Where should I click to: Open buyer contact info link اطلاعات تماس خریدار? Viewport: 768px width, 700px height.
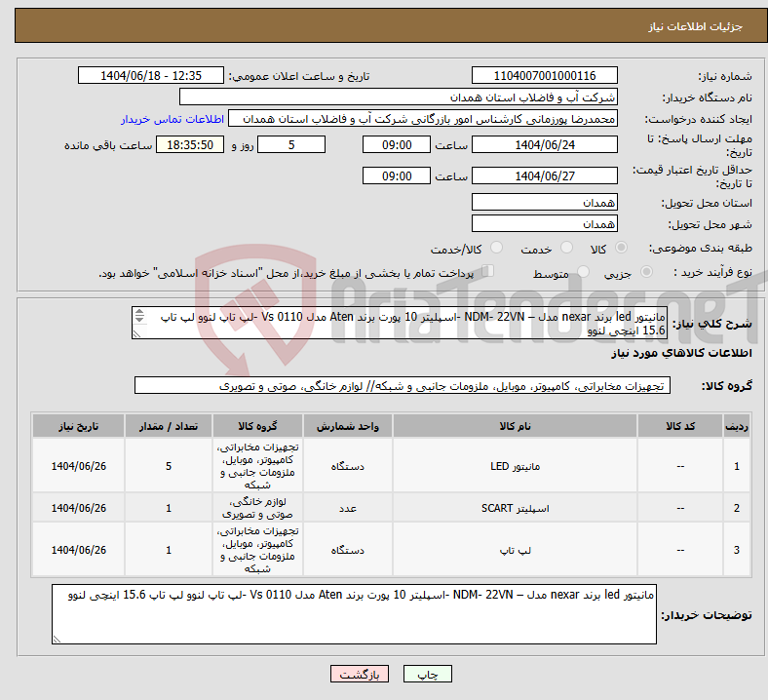pyautogui.click(x=173, y=119)
